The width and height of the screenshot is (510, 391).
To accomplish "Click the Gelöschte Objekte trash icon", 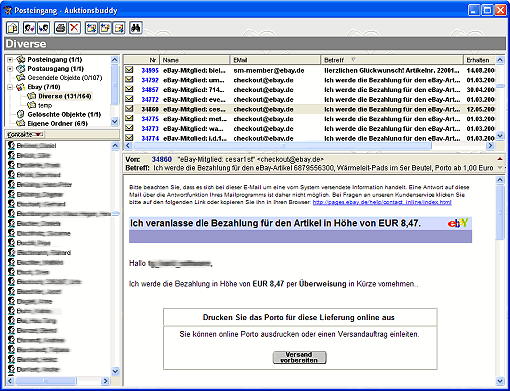I will pos(21,114).
